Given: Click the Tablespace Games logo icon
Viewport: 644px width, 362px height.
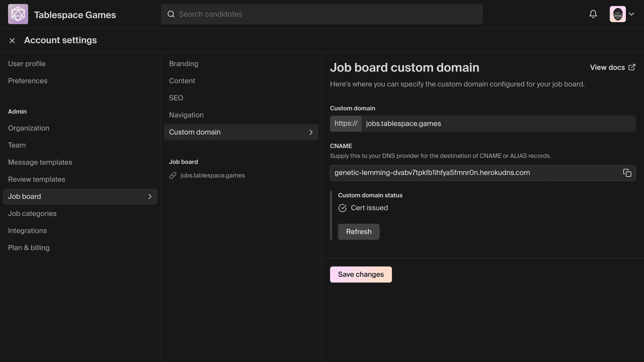Looking at the screenshot, I should click(x=18, y=14).
